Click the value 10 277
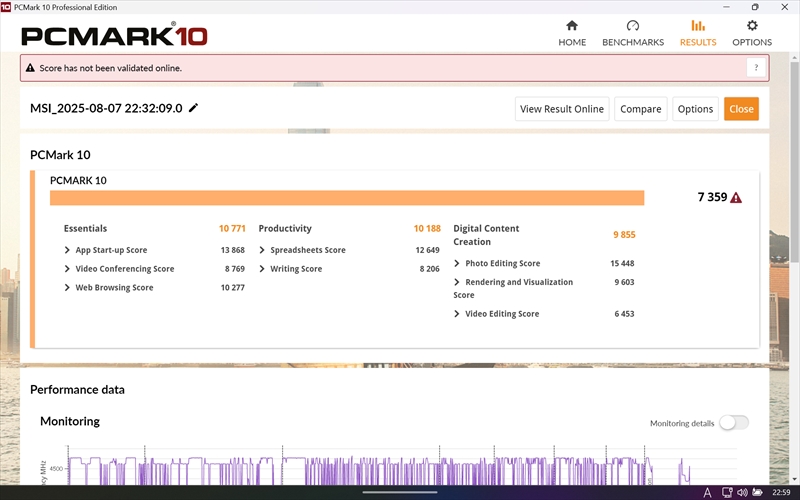This screenshot has height=500, width=800. [x=233, y=288]
